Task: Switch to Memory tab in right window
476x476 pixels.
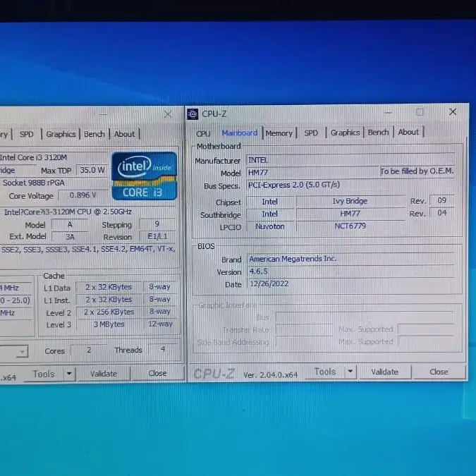Action: [279, 133]
